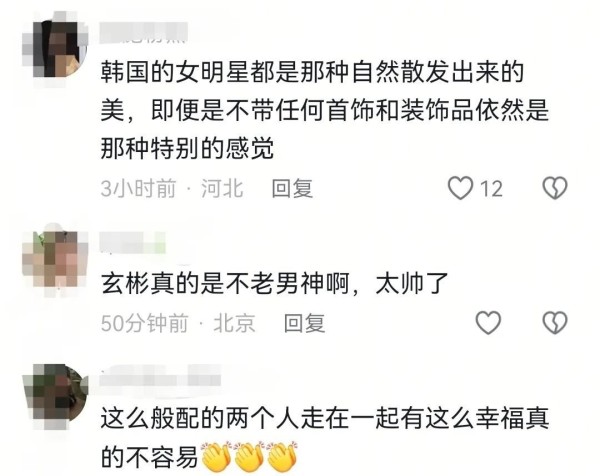Click the like count 12
600x476 pixels.
(491, 189)
